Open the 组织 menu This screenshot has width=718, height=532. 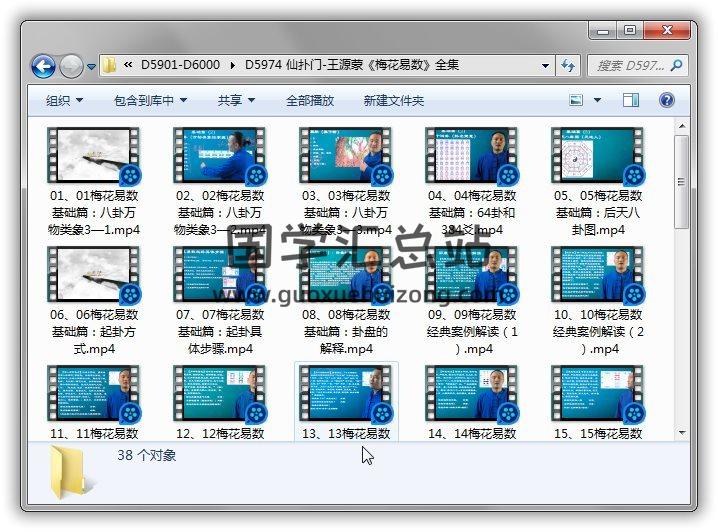64,100
